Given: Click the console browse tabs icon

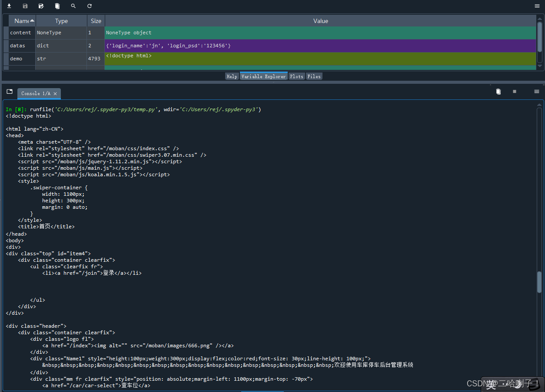Looking at the screenshot, I should pos(10,92).
